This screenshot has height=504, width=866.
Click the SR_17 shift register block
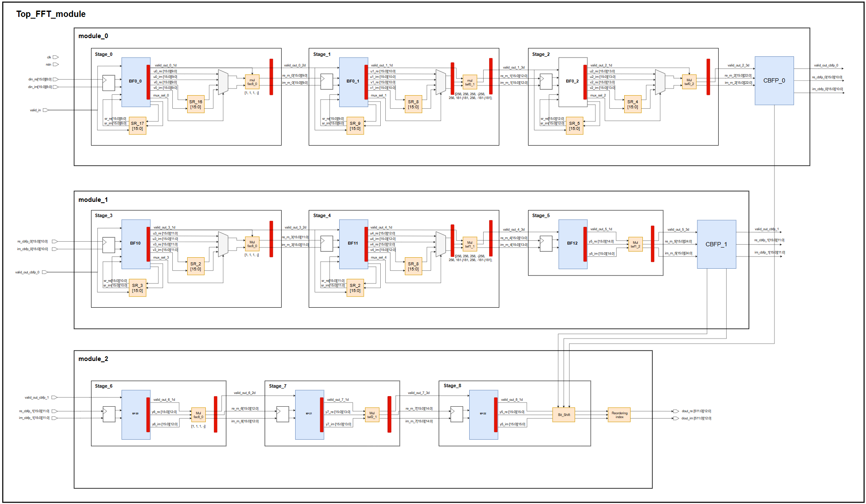click(137, 126)
